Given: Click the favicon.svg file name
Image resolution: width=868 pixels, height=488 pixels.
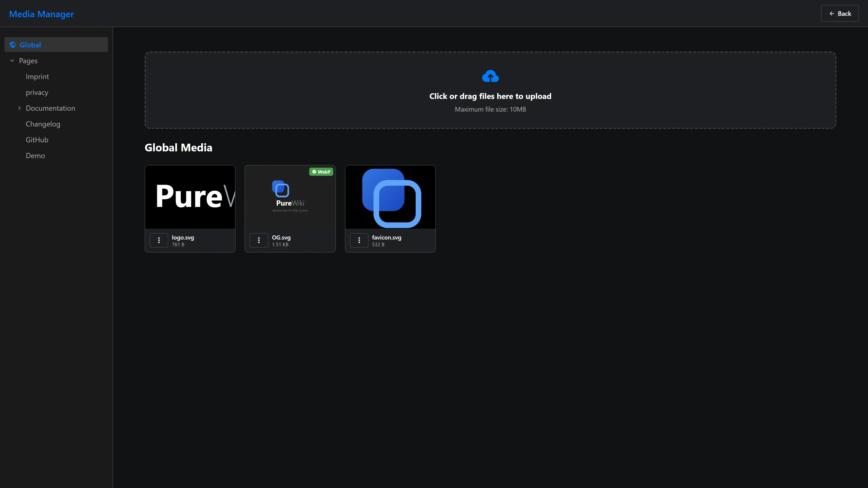Looking at the screenshot, I should coord(387,237).
